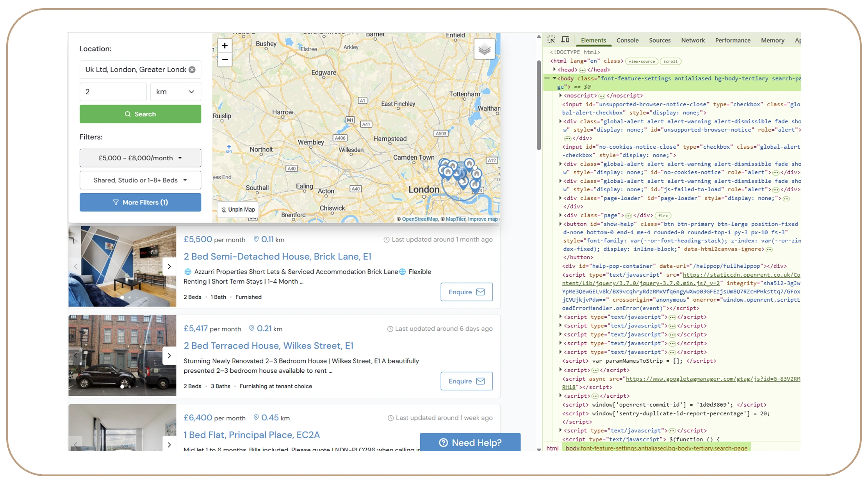Next photo arrow on Wilkes Street listing
The image size is (868, 484).
click(169, 356)
